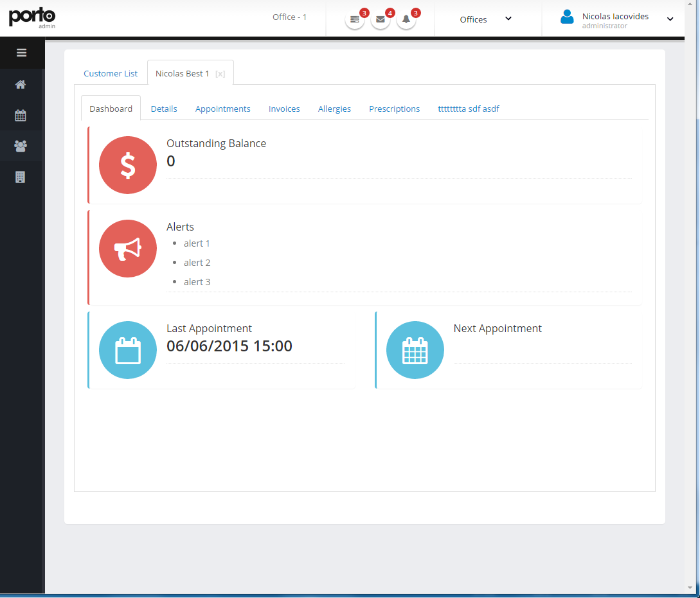
Task: Click the alert 1 item
Action: point(197,243)
